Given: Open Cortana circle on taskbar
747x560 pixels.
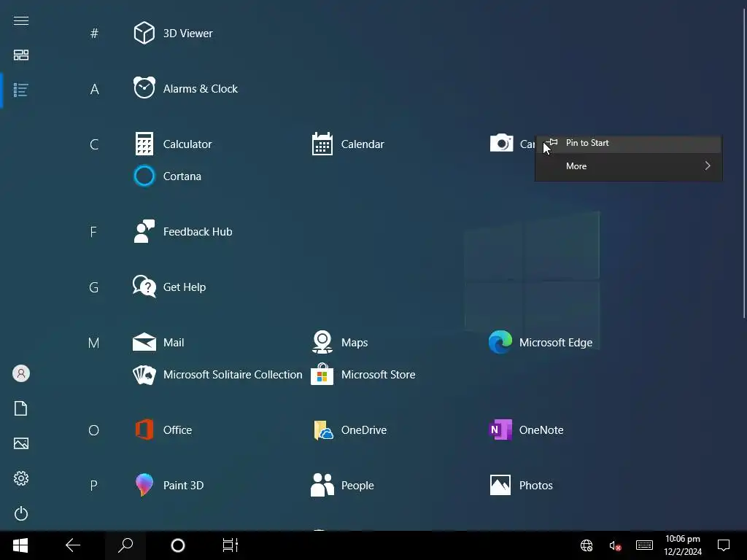Looking at the screenshot, I should point(178,545).
